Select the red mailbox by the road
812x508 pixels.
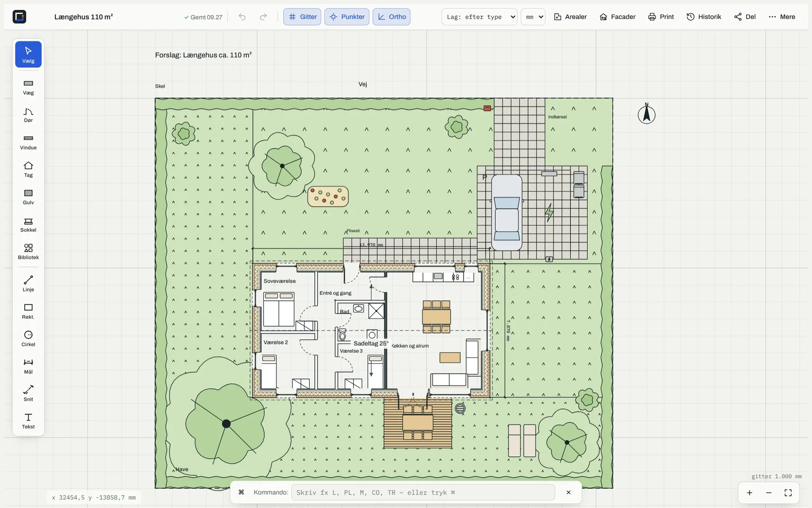point(487,108)
